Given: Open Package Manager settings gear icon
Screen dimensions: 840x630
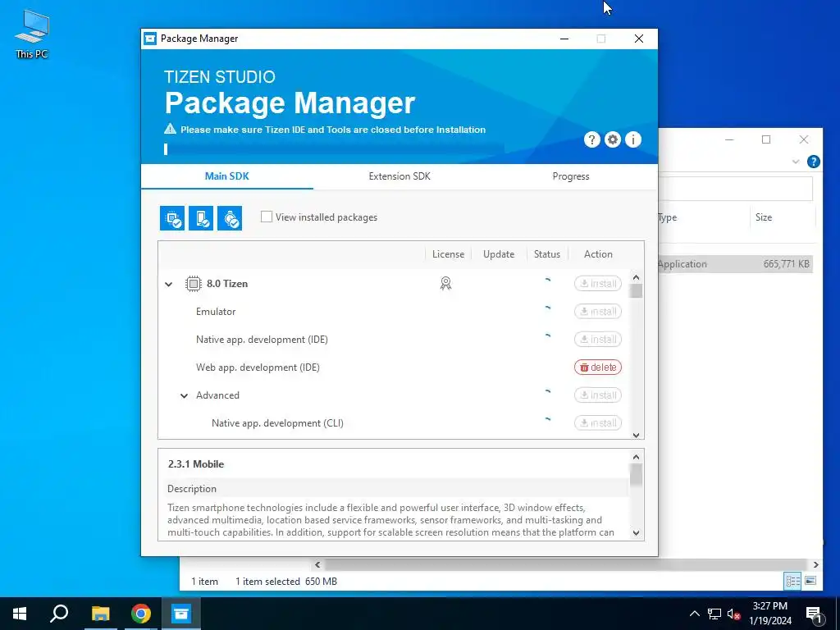Looking at the screenshot, I should [612, 139].
